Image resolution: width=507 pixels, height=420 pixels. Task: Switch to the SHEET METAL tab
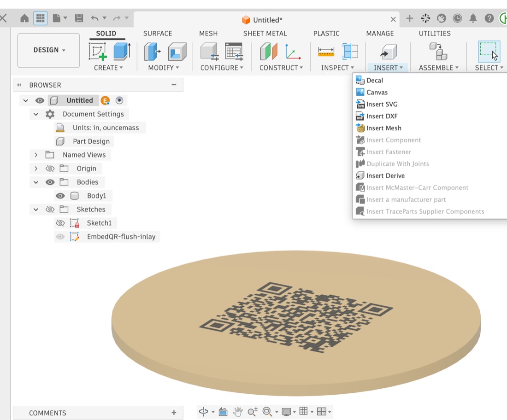pos(265,33)
